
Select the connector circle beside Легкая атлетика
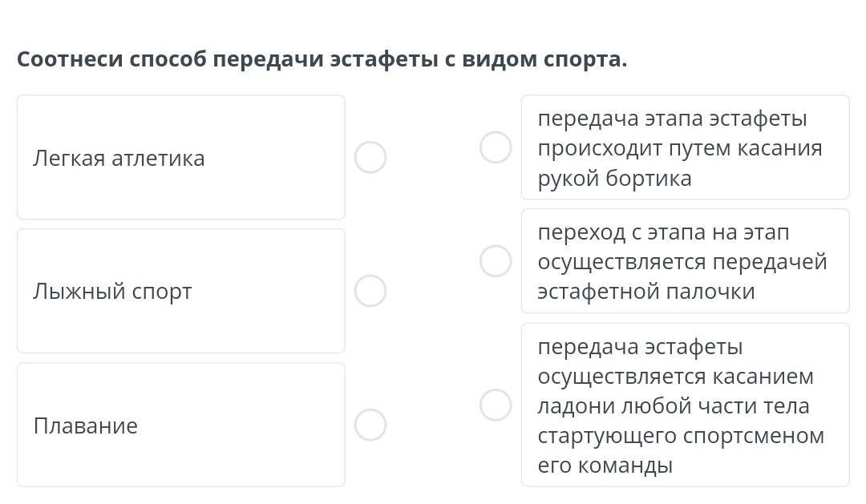point(370,158)
